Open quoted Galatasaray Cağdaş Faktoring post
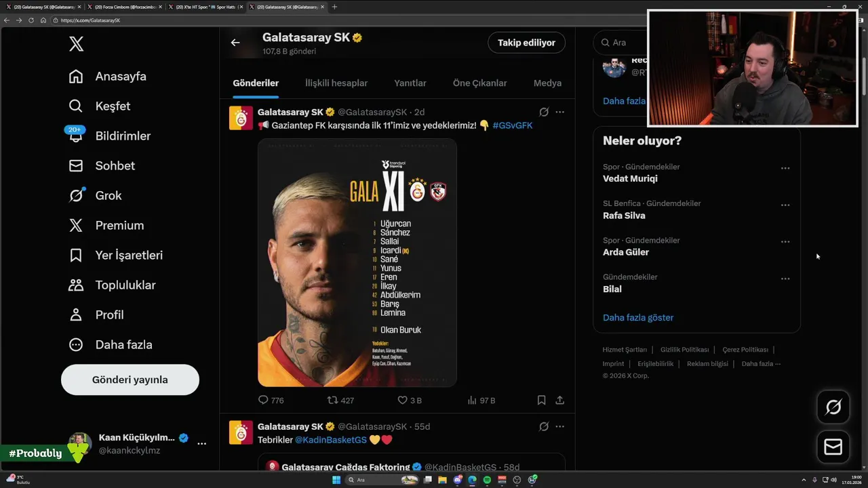This screenshot has width=868, height=488. (x=411, y=462)
